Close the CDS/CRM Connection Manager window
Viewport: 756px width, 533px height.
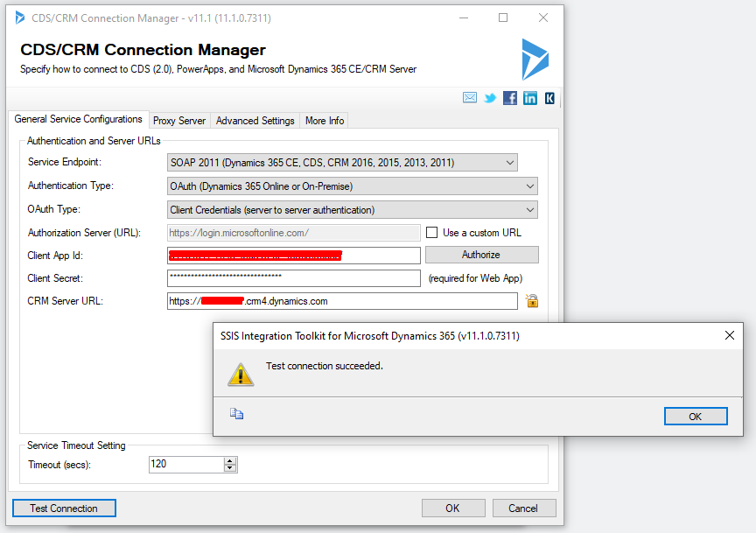(x=542, y=18)
